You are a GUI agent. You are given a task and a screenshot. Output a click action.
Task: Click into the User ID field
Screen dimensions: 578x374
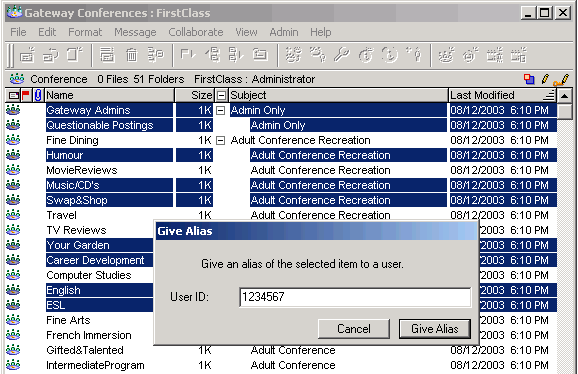coord(355,297)
